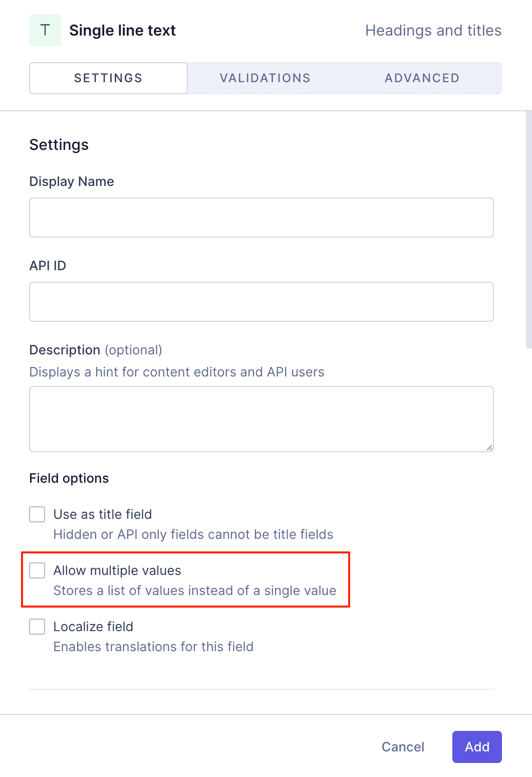The height and width of the screenshot is (777, 532).
Task: Enable the Use as title field option
Action: click(37, 514)
